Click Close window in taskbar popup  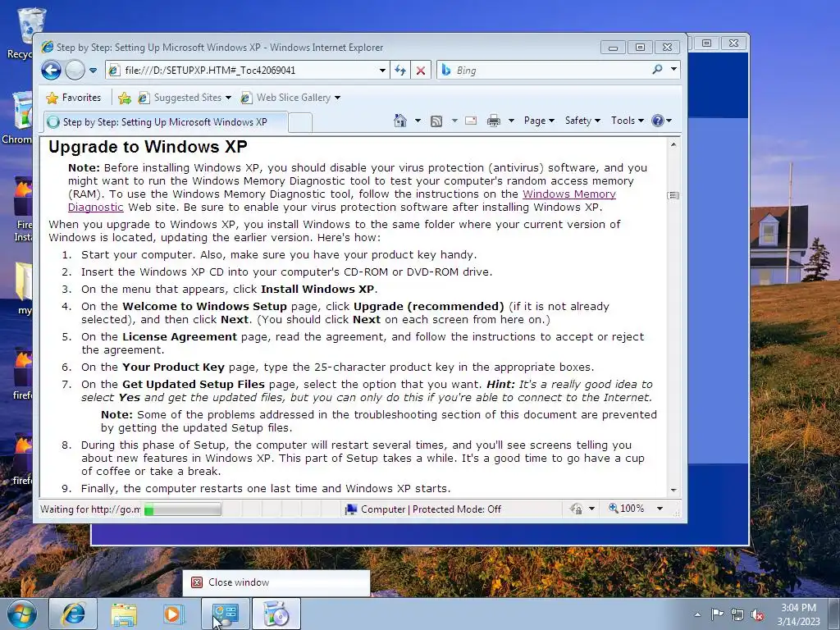tap(276, 582)
